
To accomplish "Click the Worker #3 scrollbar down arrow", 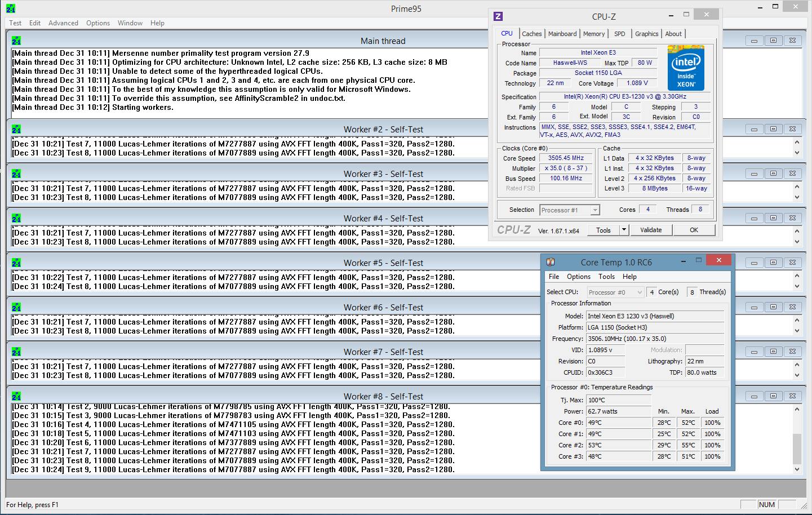I will (x=797, y=197).
